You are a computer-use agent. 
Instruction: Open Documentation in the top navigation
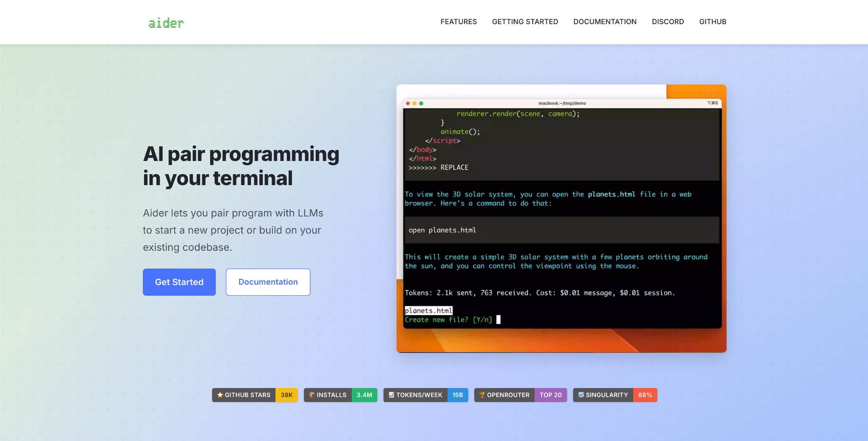(x=605, y=22)
